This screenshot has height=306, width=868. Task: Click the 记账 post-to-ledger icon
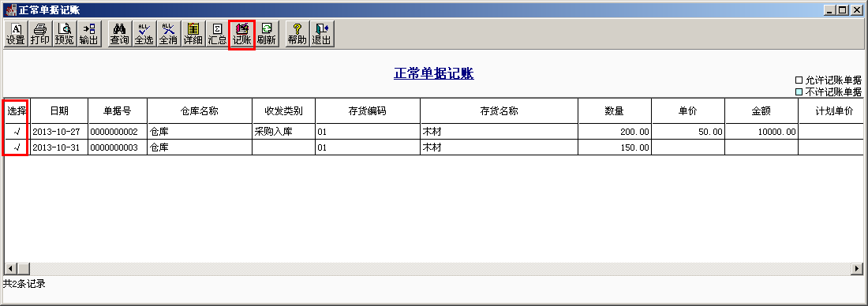tap(242, 35)
